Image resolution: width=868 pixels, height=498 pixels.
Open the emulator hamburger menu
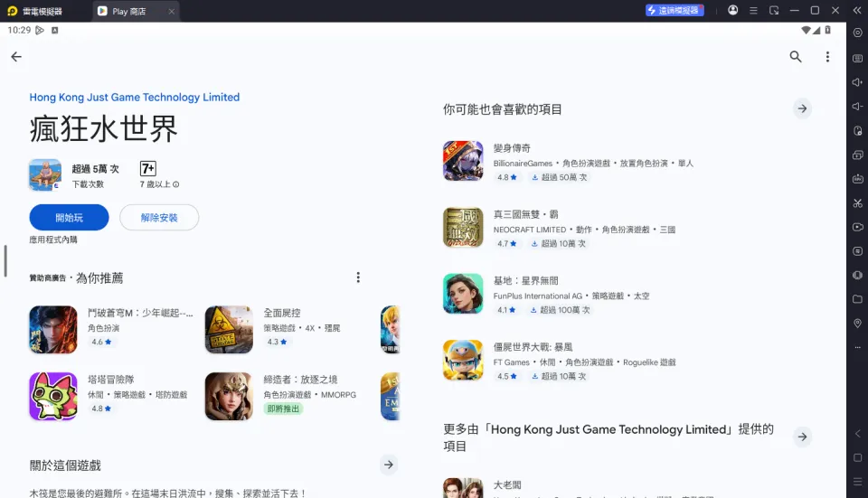753,11
